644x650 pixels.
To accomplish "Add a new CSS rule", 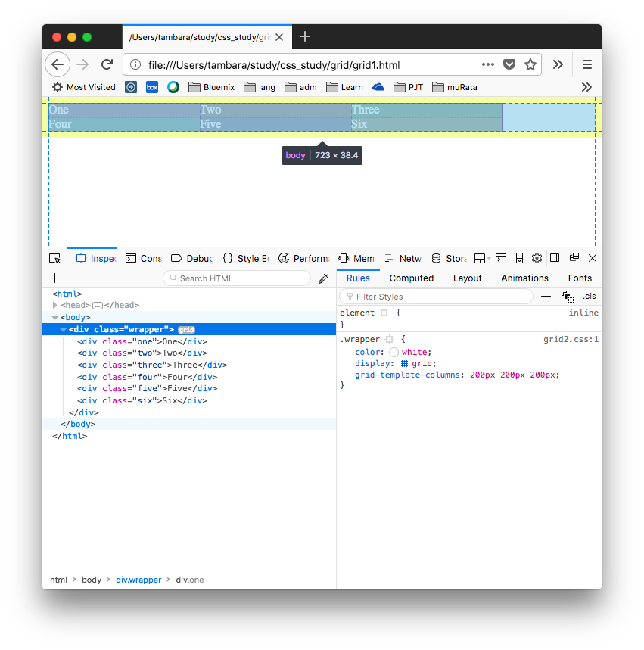I will pos(546,297).
